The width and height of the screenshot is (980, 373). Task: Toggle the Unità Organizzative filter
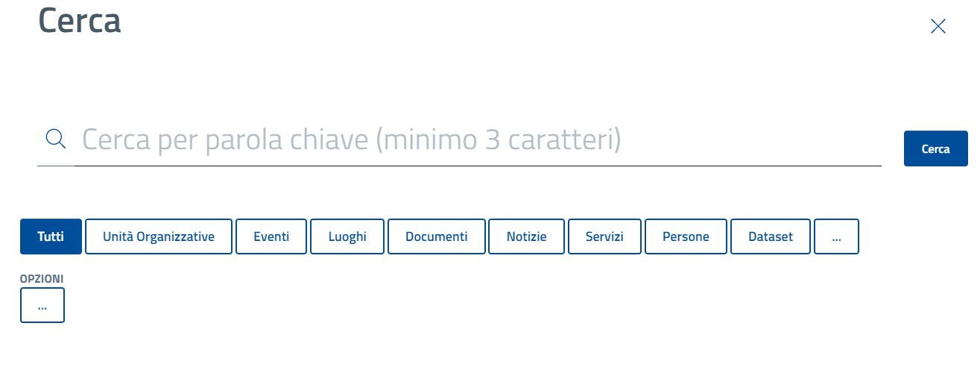[159, 236]
